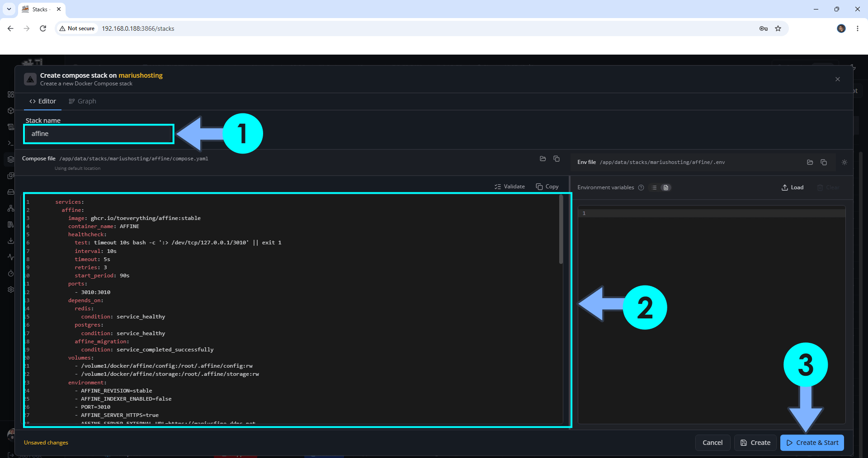Open the browser profile avatar
Image resolution: width=868 pixels, height=458 pixels.
841,28
